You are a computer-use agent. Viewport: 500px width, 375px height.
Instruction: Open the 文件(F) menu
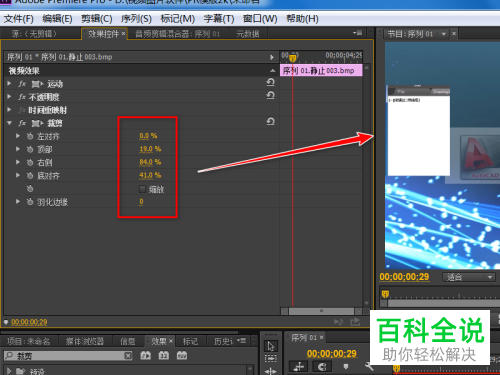point(19,19)
